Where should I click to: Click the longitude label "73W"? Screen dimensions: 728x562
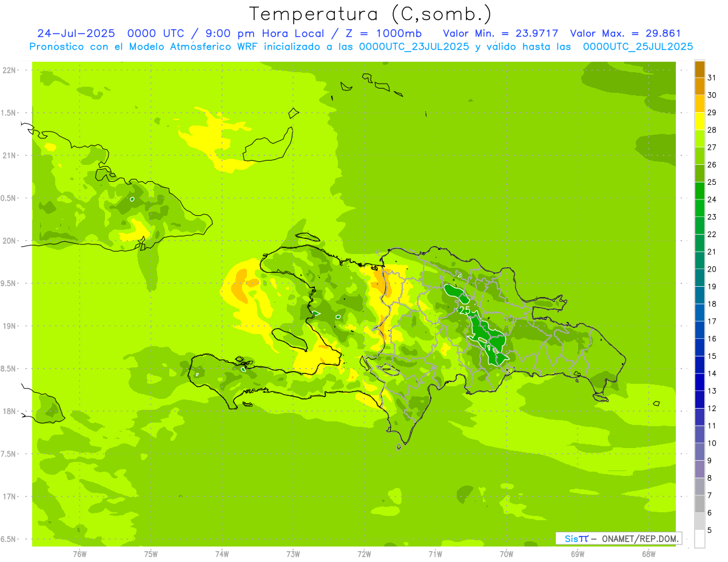pyautogui.click(x=293, y=554)
